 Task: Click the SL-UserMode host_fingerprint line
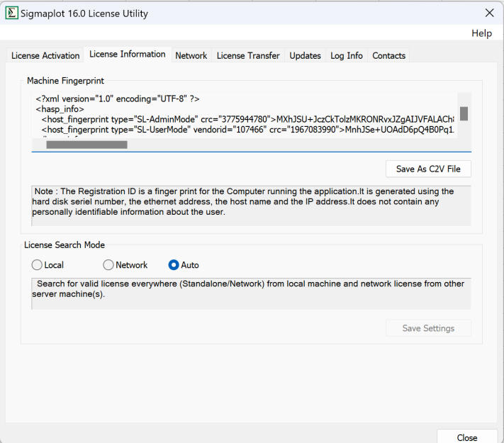[247, 130]
